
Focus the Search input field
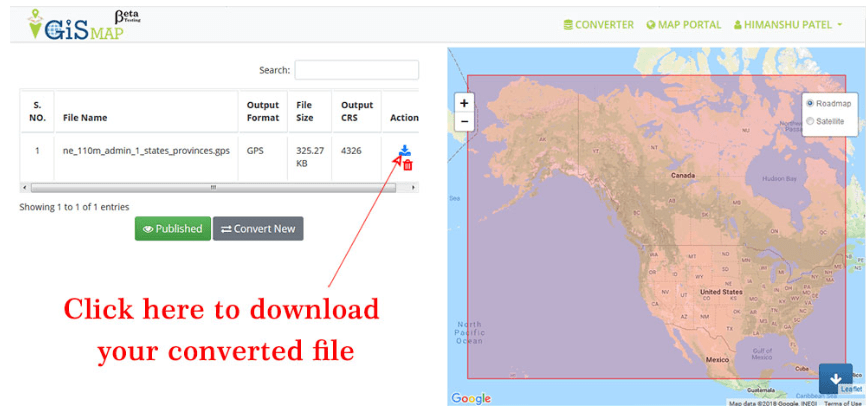pyautogui.click(x=356, y=70)
